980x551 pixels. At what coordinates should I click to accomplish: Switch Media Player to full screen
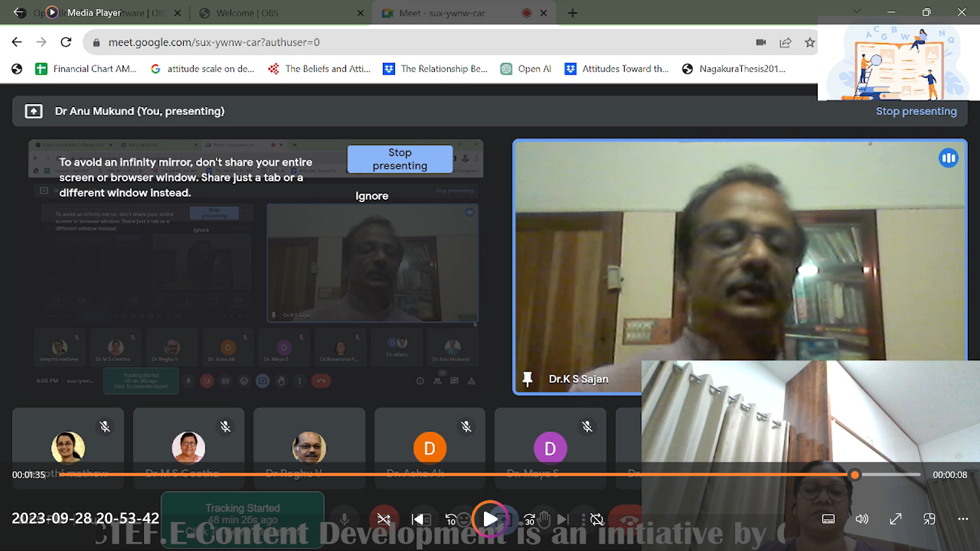(x=895, y=519)
